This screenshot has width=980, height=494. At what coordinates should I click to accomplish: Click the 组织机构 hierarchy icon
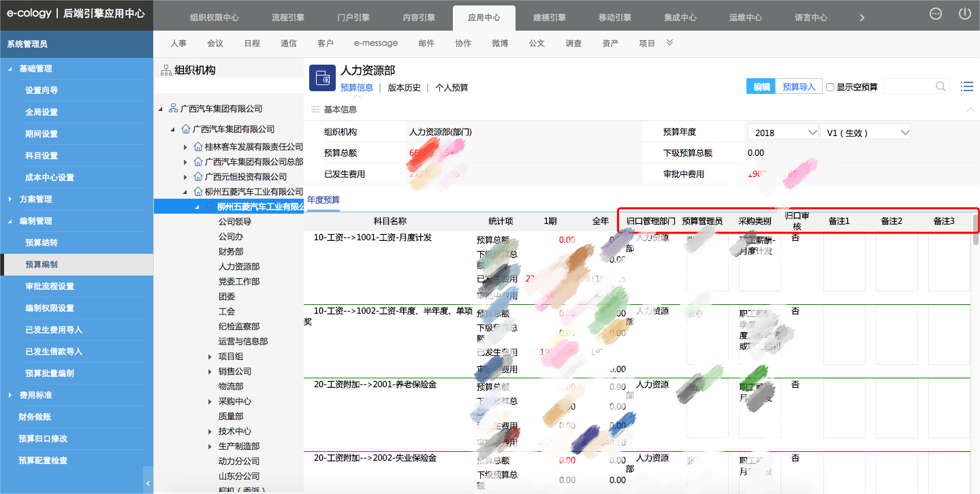coord(165,70)
